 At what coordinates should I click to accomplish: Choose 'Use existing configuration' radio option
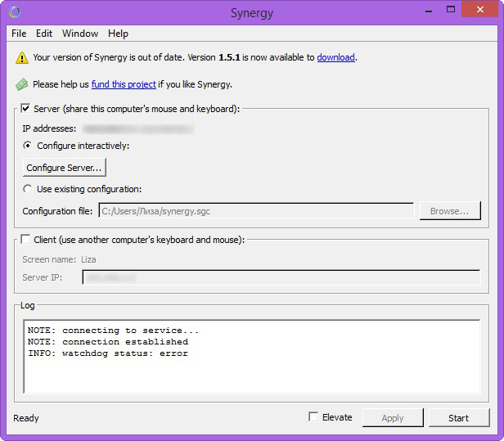click(x=28, y=189)
